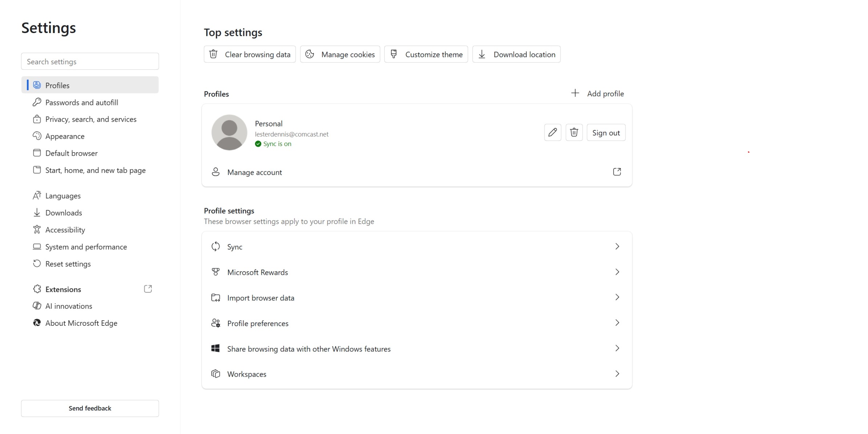Click the paintbrush icon in Customize theme
This screenshot has height=434, width=868.
(393, 54)
